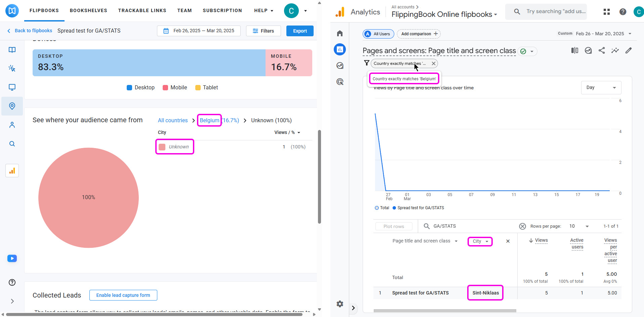This screenshot has height=317, width=644.
Task: Remove the Country exactly matches filter chip
Action: pyautogui.click(x=434, y=63)
